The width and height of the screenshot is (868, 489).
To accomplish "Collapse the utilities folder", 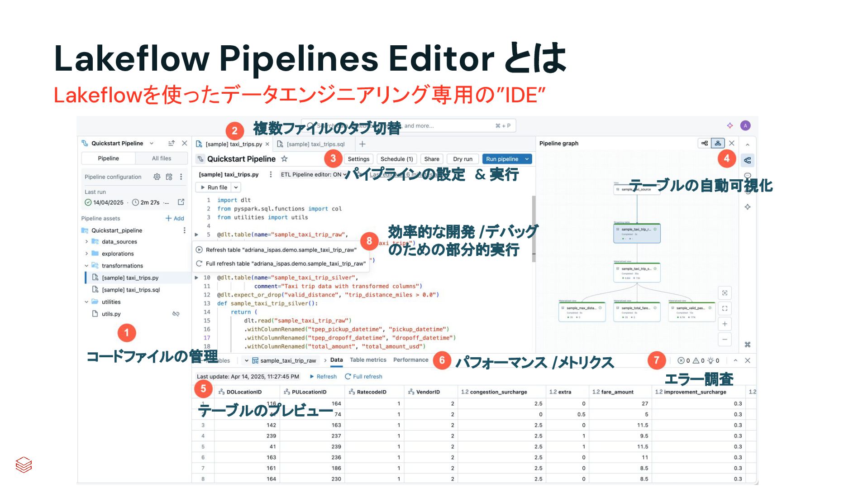I will 86,302.
